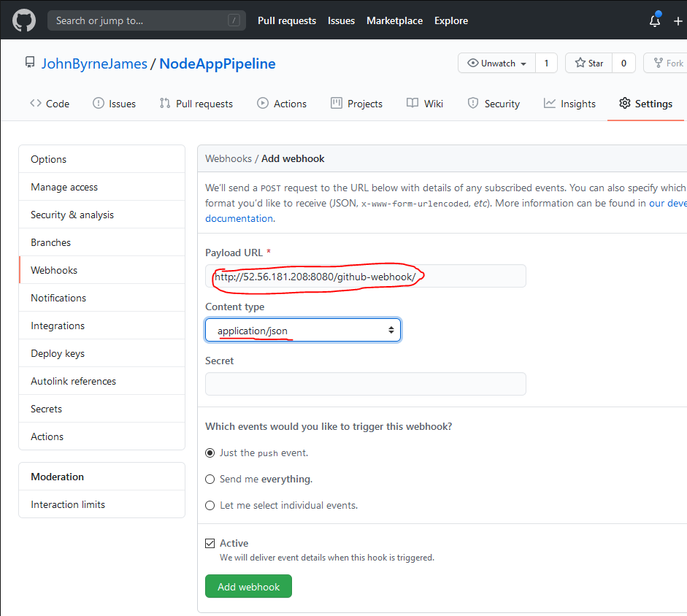Open the repository Issues tab
687x616 pixels.
coord(115,104)
